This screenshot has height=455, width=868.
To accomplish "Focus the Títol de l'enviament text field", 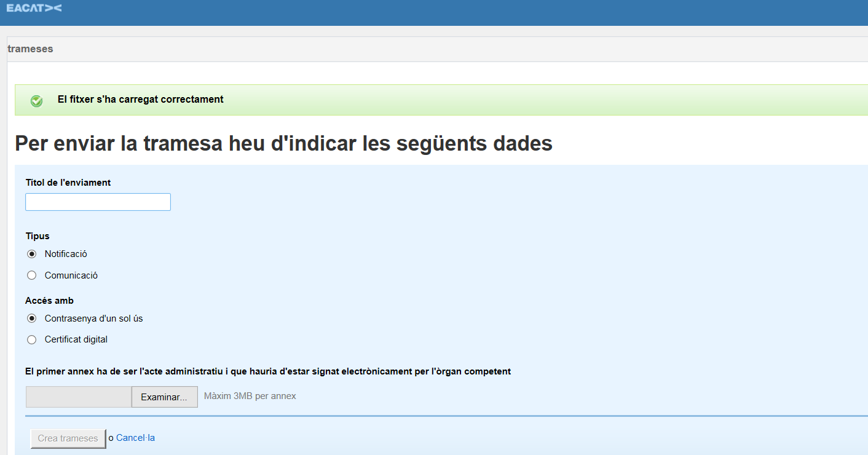I will pos(98,202).
